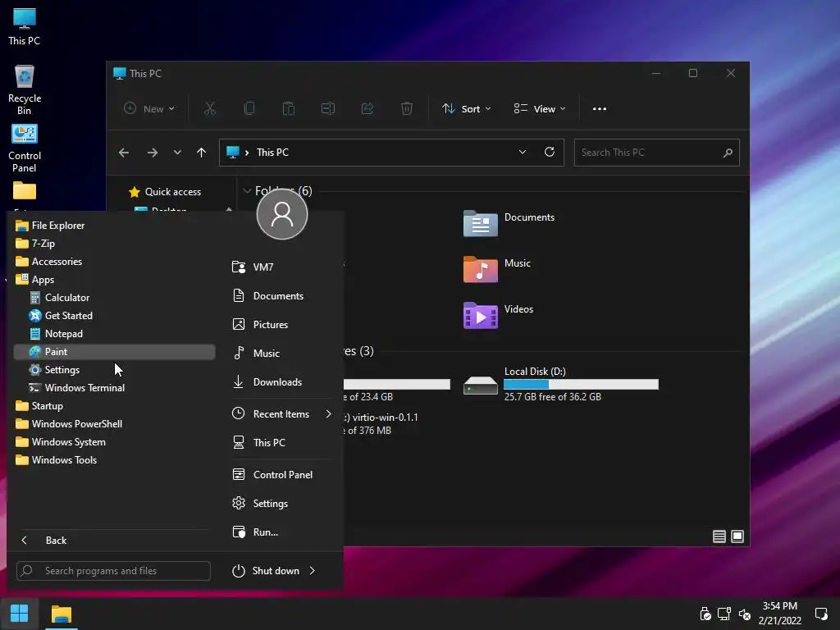Click the Windows Start button on taskbar
The height and width of the screenshot is (630, 840).
[20, 614]
